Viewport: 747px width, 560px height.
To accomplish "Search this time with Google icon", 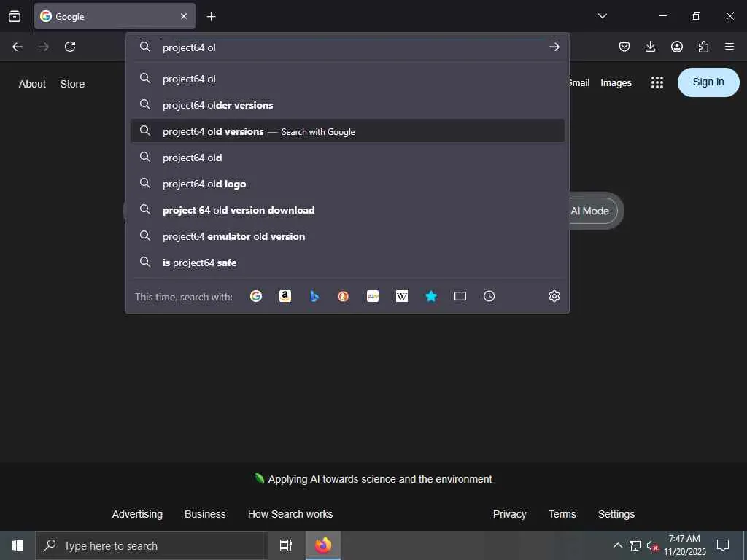I will tap(256, 296).
